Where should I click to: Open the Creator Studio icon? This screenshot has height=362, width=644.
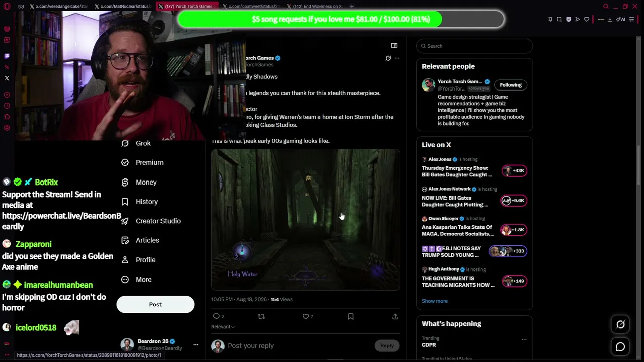pos(125,221)
